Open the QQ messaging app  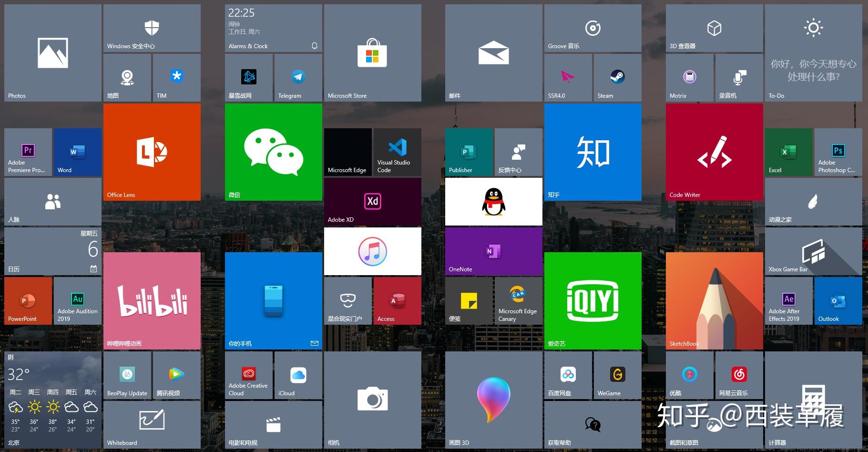[493, 201]
